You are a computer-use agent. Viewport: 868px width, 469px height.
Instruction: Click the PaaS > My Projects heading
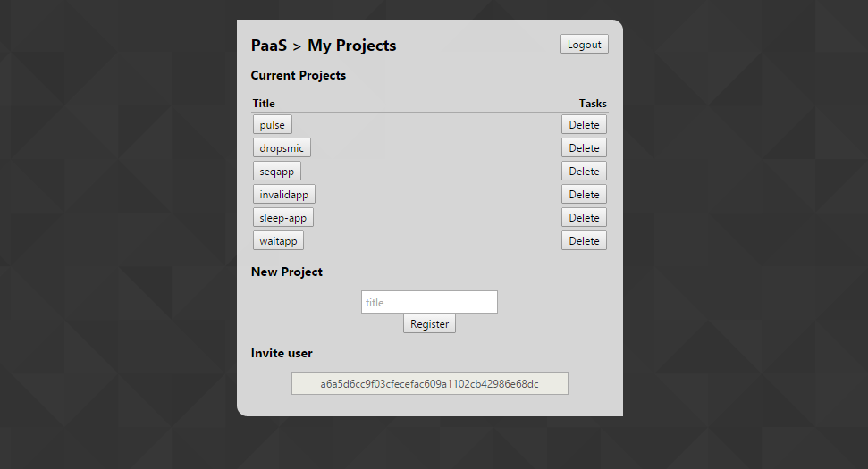point(324,46)
